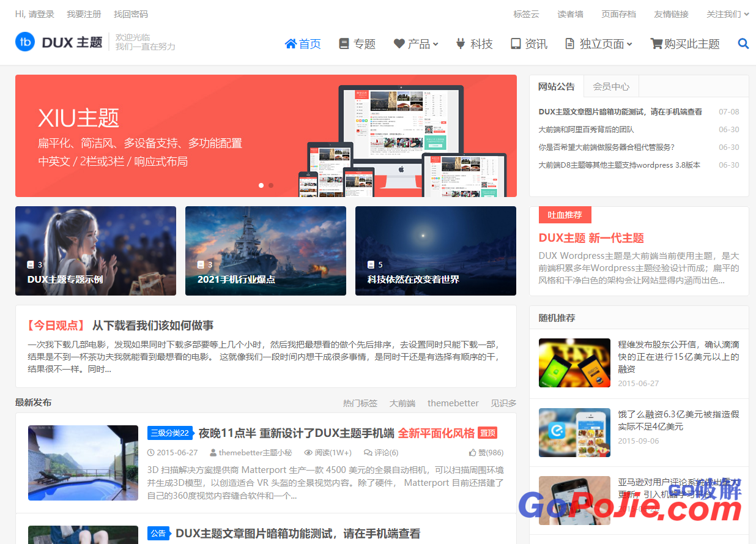The height and width of the screenshot is (544, 756).
Task: Click the 三级分类22 category badge
Action: pos(169,433)
